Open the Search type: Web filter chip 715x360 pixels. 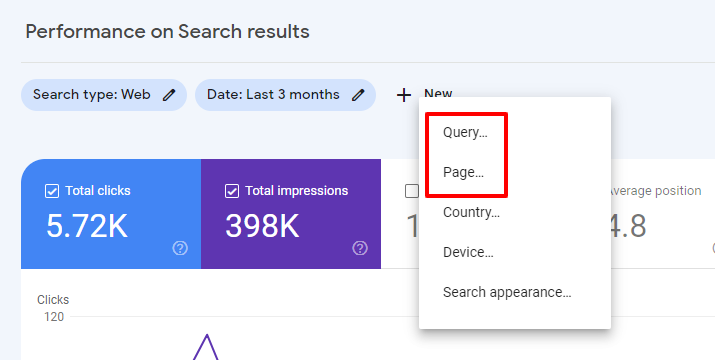click(104, 95)
